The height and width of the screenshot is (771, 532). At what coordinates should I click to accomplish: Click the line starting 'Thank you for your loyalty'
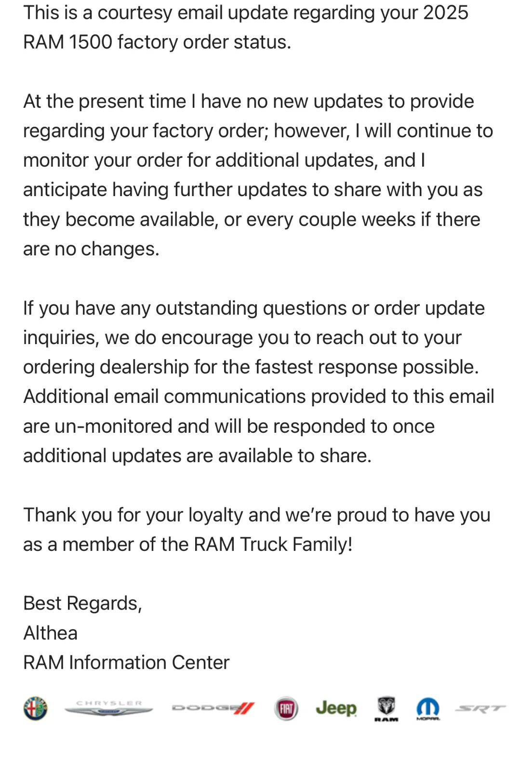[x=257, y=515]
